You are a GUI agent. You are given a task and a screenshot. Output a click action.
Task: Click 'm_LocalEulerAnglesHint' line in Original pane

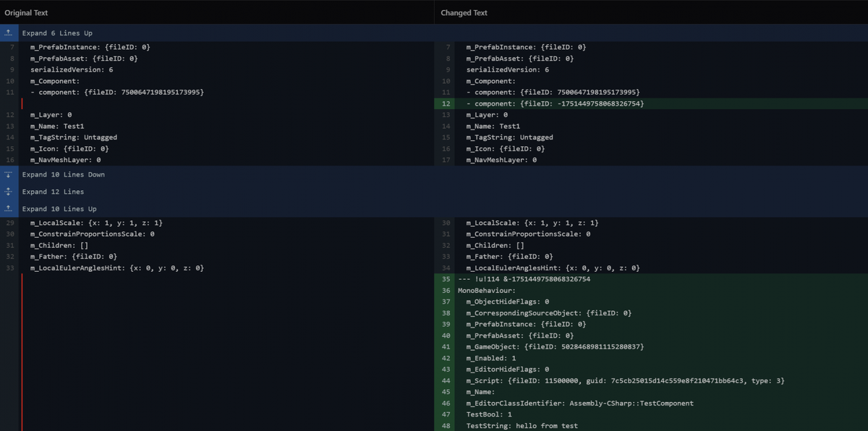(117, 268)
